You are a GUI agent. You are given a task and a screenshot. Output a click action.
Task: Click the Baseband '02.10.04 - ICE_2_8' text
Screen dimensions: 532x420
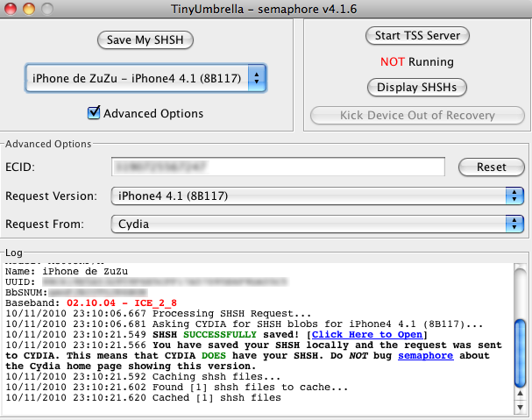click(x=122, y=303)
